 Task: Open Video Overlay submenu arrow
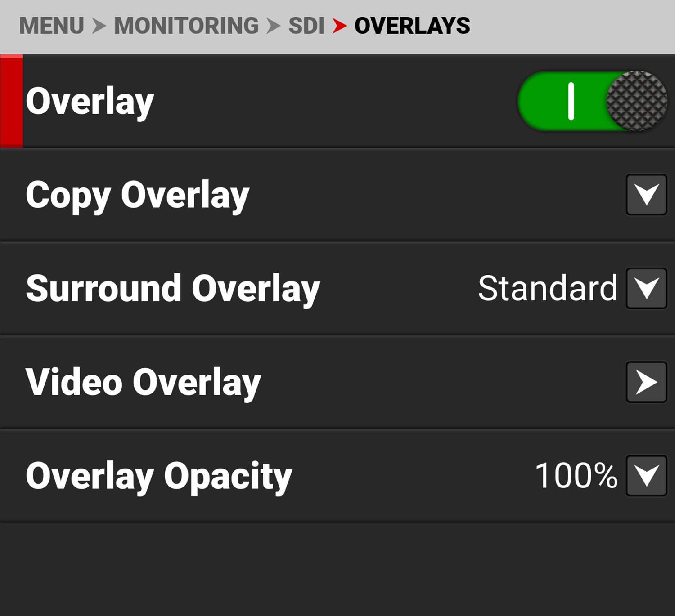point(646,382)
